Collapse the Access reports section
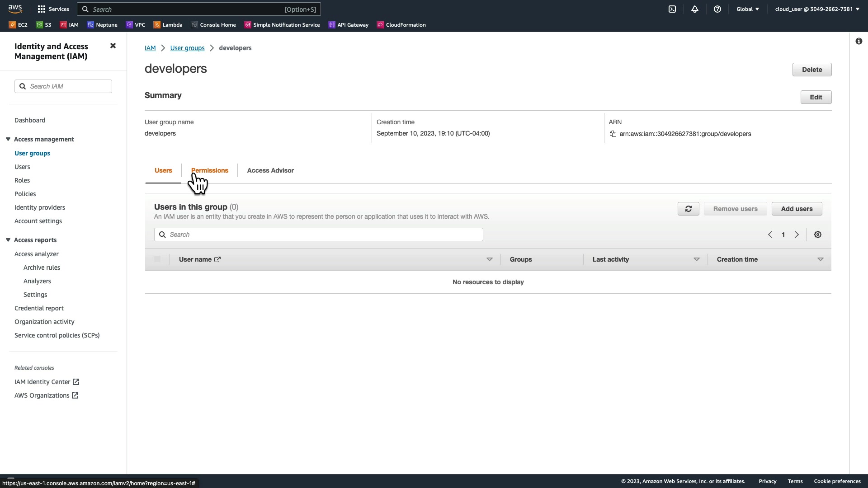 click(x=8, y=240)
